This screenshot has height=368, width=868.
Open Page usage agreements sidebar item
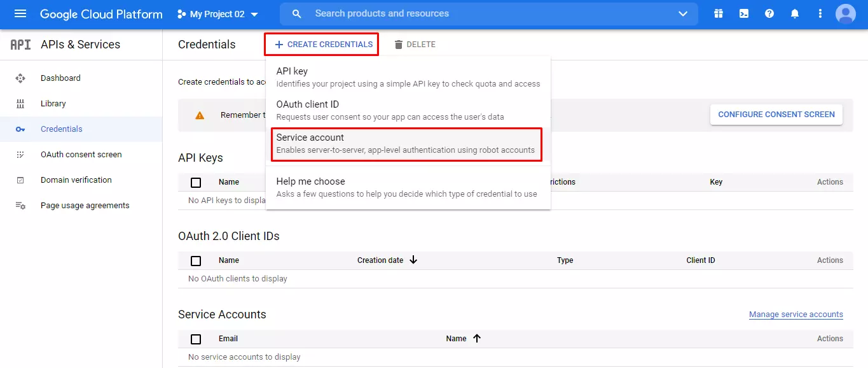tap(81, 206)
